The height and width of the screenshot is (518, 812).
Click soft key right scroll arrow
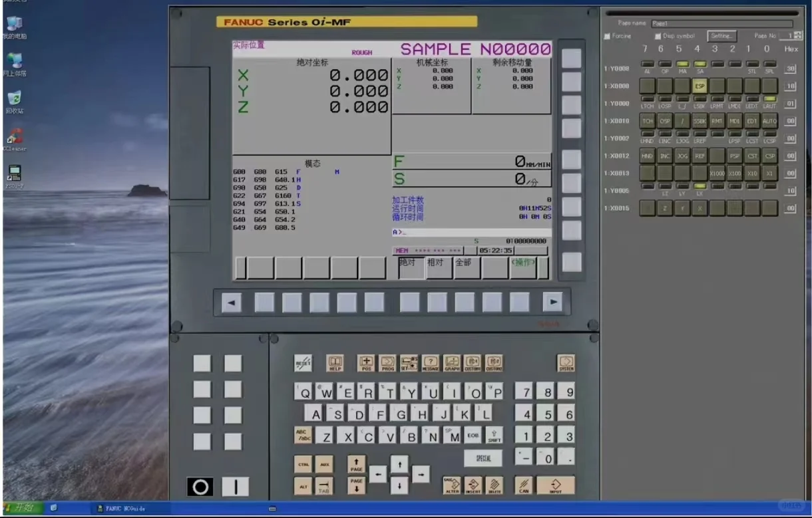[x=552, y=303]
